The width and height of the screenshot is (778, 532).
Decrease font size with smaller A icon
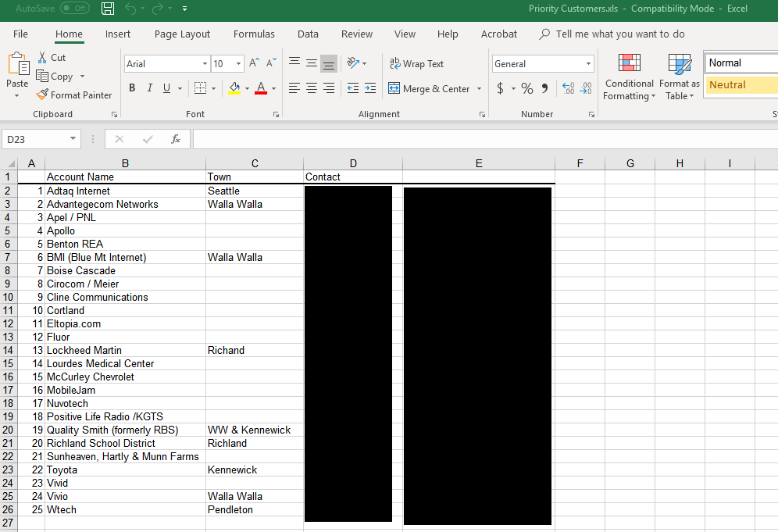(x=271, y=63)
